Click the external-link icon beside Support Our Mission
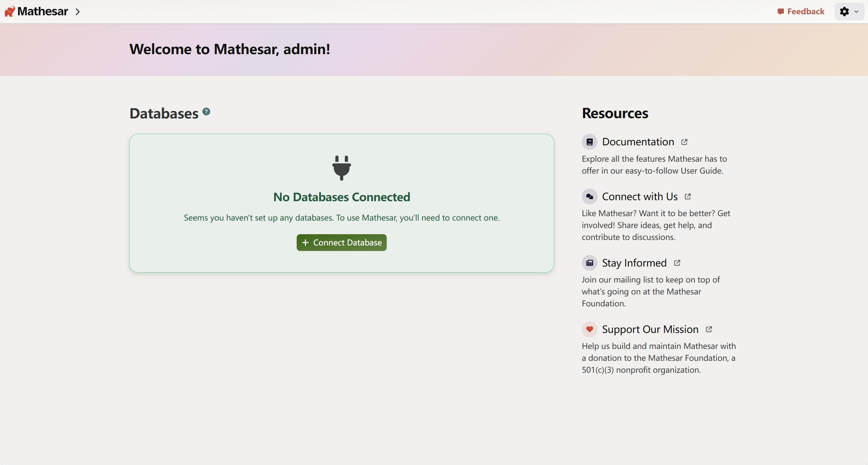This screenshot has height=465, width=868. [x=709, y=329]
